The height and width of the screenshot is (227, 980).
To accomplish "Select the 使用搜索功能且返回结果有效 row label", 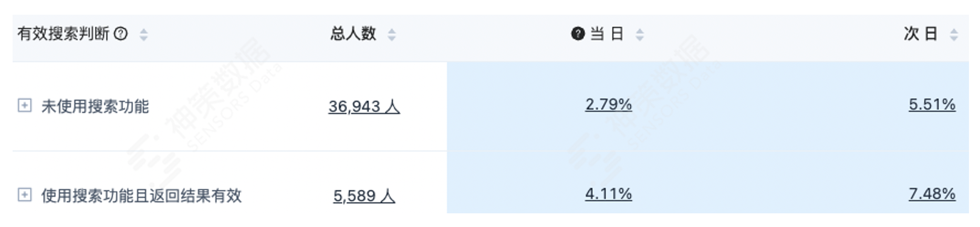I will (142, 195).
